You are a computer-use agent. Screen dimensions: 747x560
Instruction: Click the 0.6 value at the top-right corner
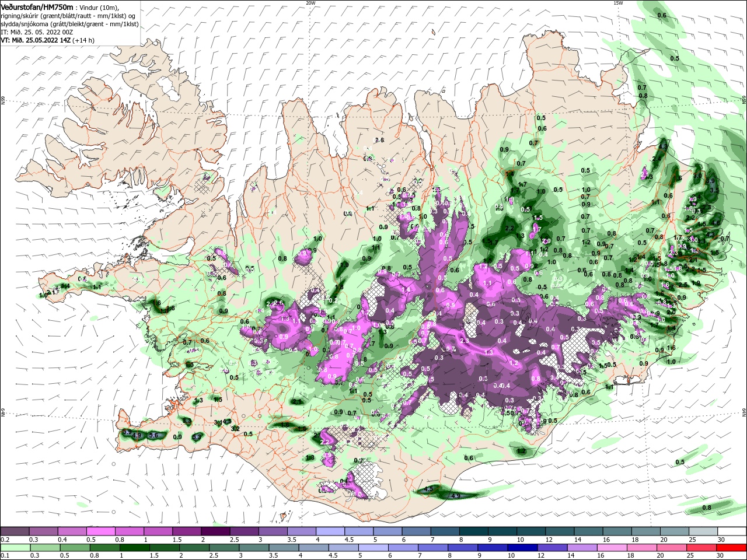662,15
